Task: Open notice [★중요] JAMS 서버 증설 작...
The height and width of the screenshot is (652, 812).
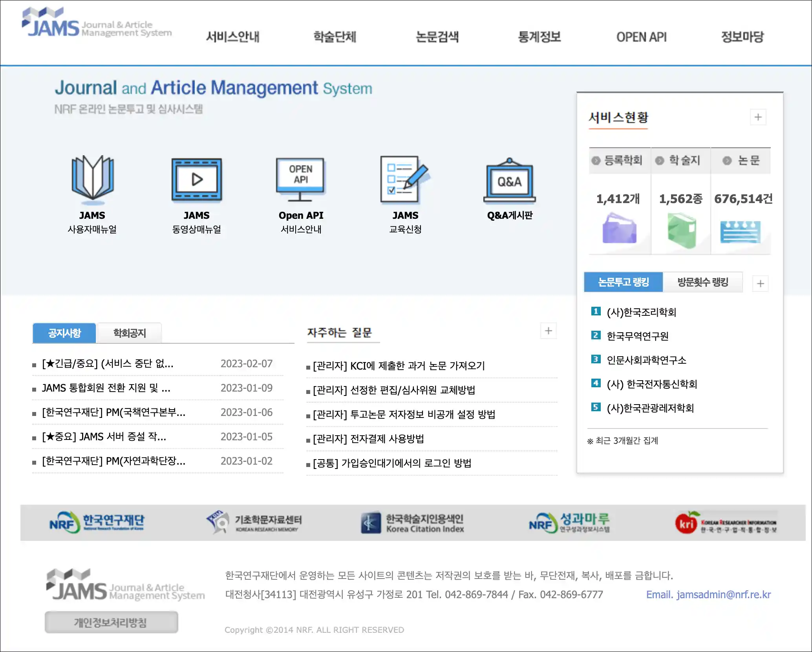Action: click(x=104, y=437)
